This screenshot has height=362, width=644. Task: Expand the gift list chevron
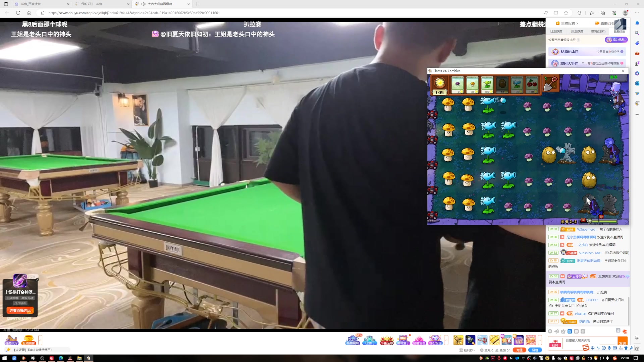(x=540, y=340)
